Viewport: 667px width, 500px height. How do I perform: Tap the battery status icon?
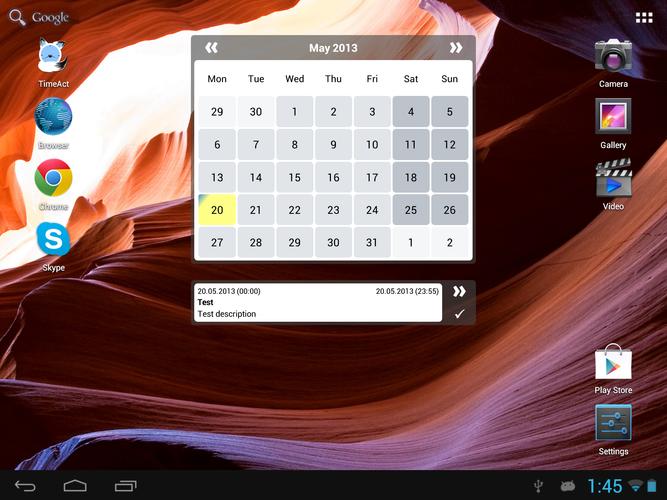pyautogui.click(x=652, y=486)
